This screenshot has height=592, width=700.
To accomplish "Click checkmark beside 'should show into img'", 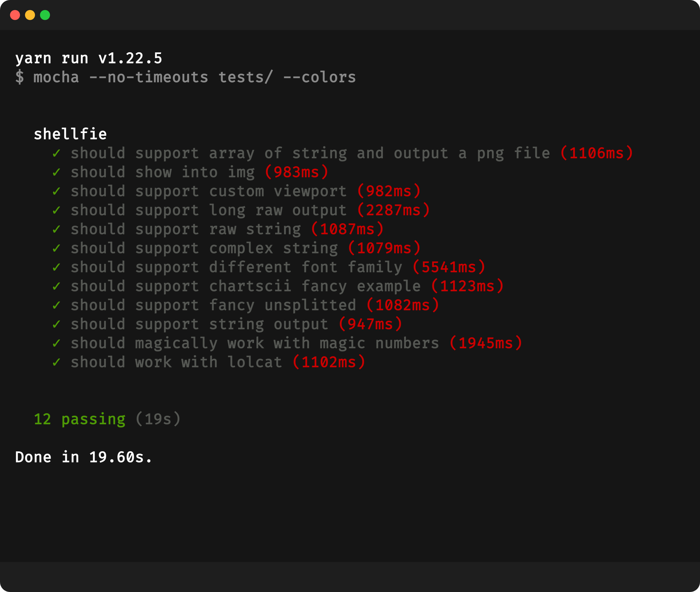I will [56, 172].
